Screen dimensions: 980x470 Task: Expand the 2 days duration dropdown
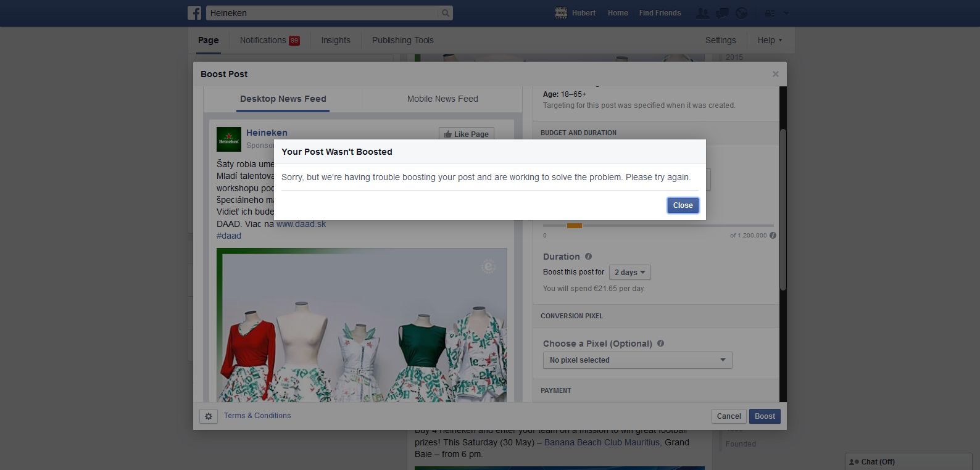(629, 273)
